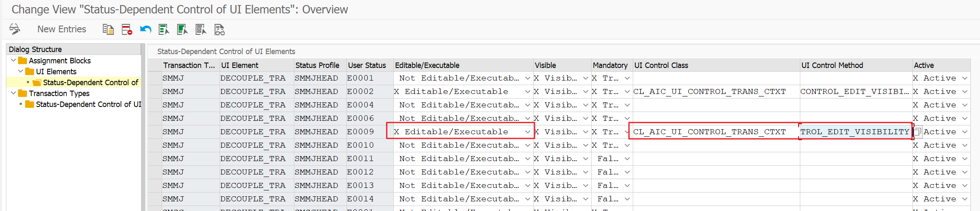Click the Copy As toolbar icon
Screen dimensions: 980x211
108,29
